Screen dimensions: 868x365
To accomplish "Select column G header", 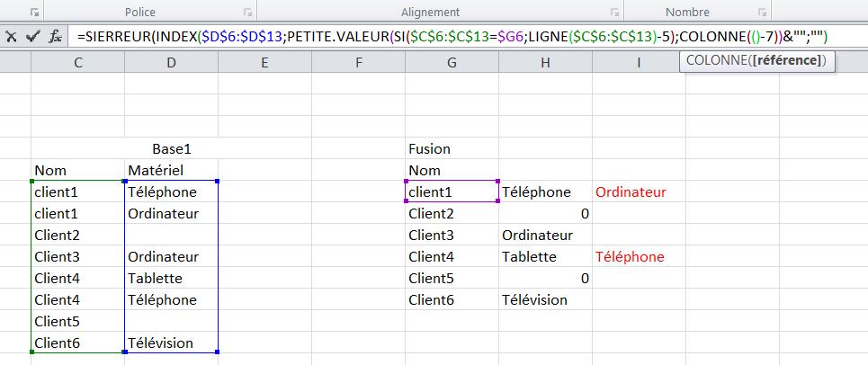I will 452,62.
